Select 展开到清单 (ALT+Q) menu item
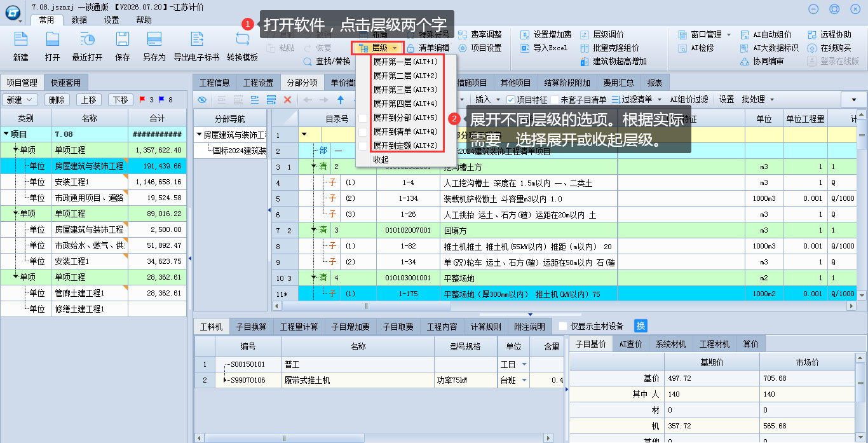 (x=405, y=132)
